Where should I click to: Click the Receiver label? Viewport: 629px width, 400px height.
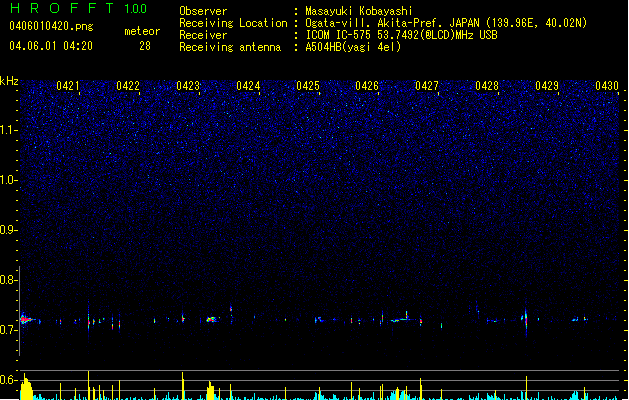(203, 35)
